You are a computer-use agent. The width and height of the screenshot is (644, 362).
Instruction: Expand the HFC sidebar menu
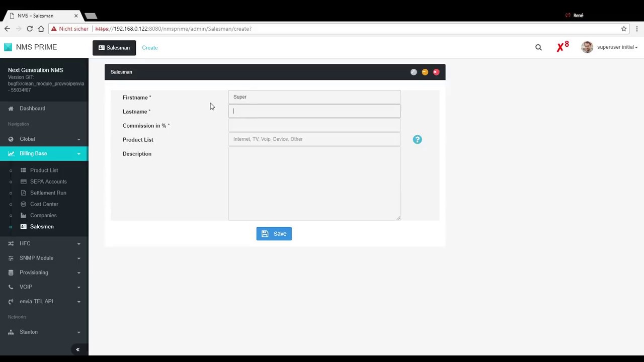point(44,244)
